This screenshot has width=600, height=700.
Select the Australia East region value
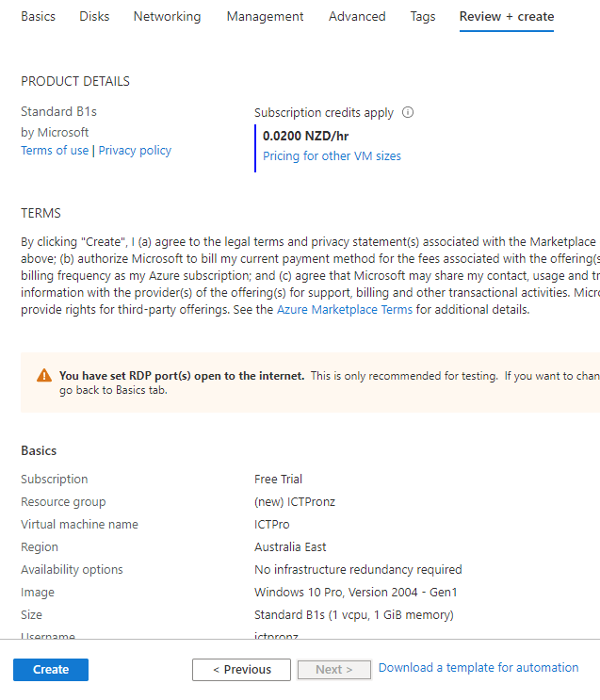pyautogui.click(x=290, y=546)
